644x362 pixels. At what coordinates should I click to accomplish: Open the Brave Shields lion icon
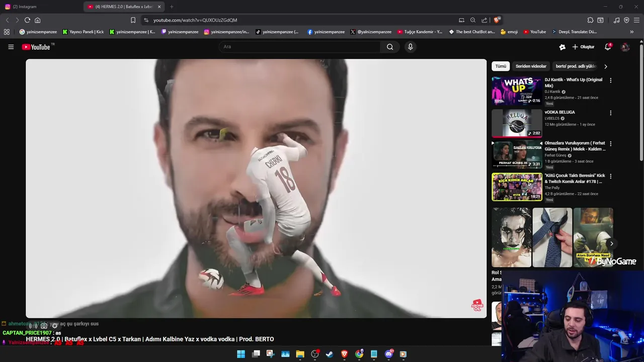click(497, 20)
